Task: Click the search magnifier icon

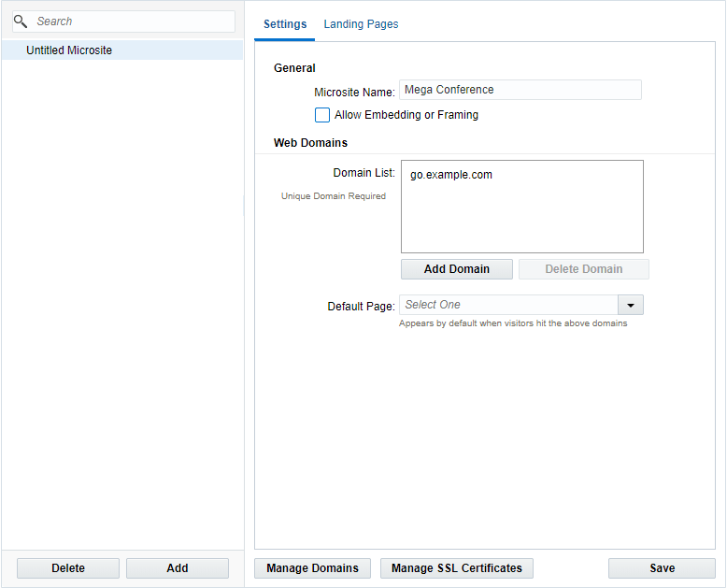Action: [x=21, y=22]
